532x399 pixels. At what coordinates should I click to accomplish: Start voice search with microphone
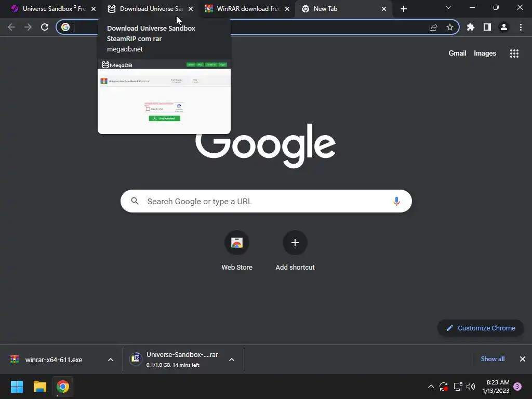(x=396, y=201)
